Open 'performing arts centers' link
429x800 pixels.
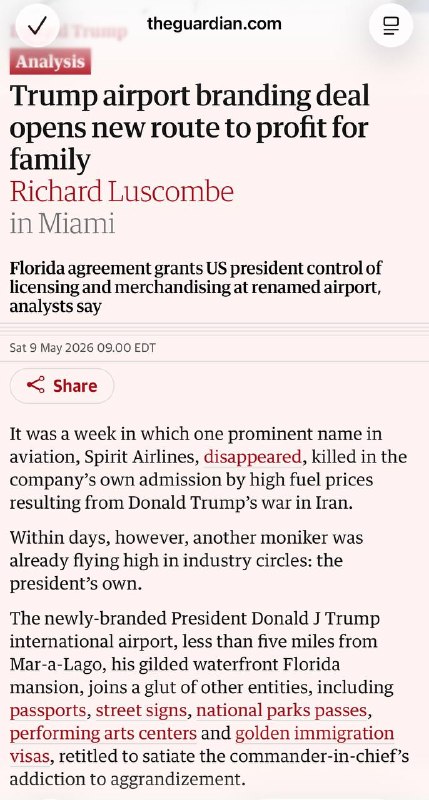[x=103, y=734]
